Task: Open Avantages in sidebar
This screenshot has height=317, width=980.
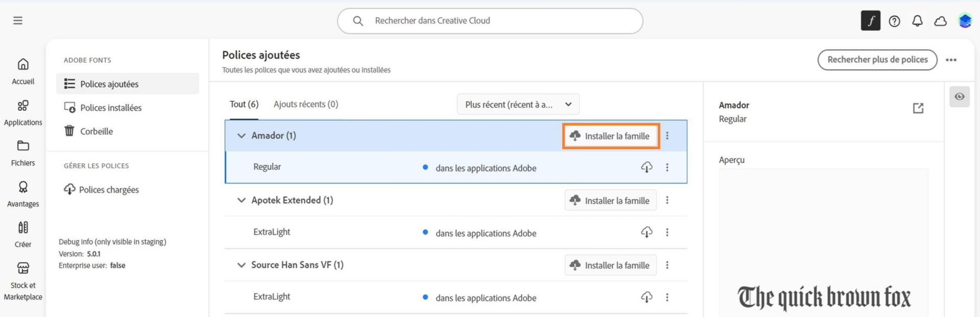Action: click(23, 194)
